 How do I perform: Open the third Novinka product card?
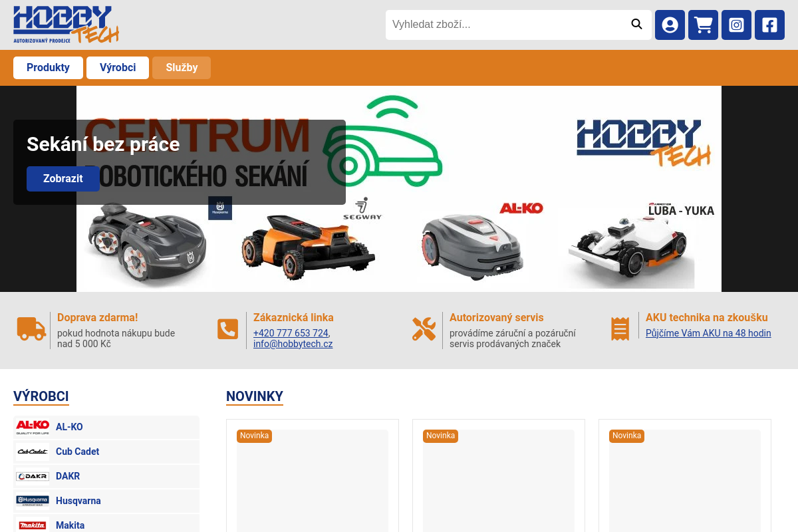(x=685, y=475)
